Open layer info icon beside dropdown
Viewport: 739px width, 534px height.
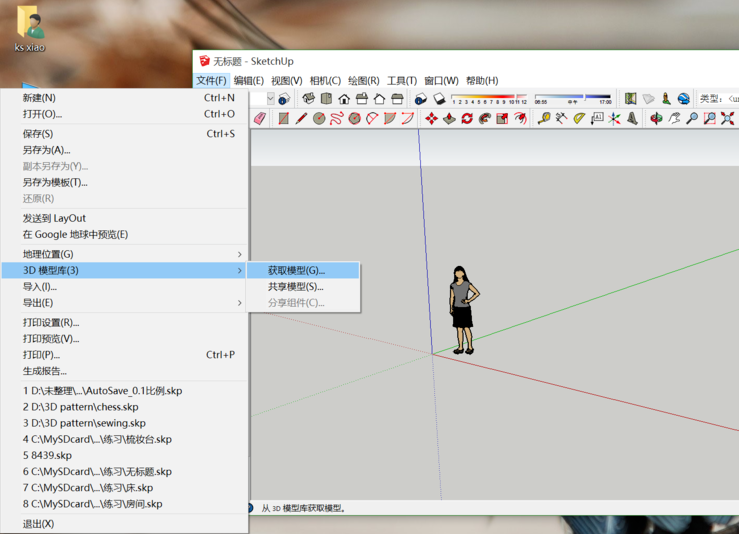(284, 99)
